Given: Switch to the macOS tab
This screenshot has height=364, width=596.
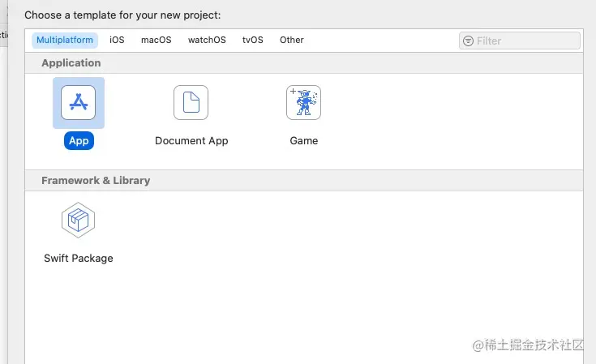Looking at the screenshot, I should click(157, 40).
